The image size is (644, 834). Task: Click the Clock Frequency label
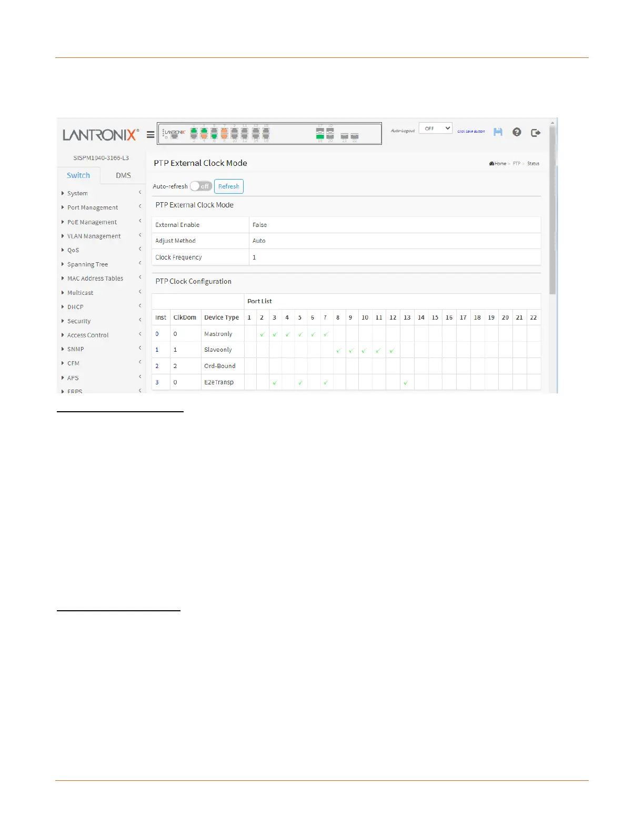(178, 257)
